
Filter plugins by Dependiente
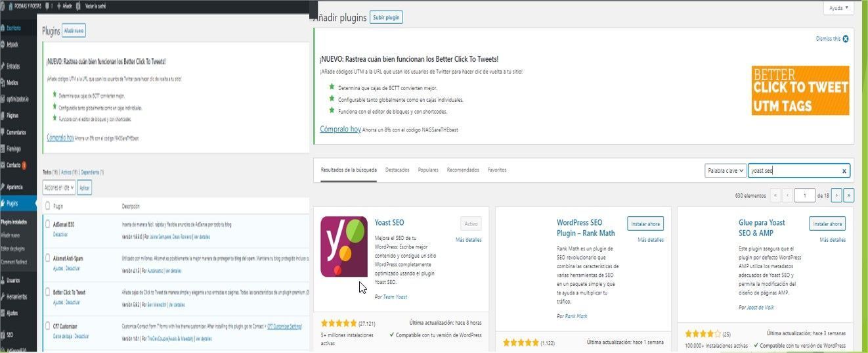tap(92, 172)
